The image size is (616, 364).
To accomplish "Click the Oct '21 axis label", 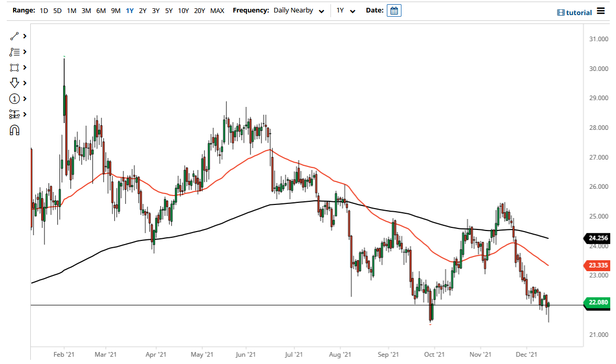I will click(x=434, y=355).
